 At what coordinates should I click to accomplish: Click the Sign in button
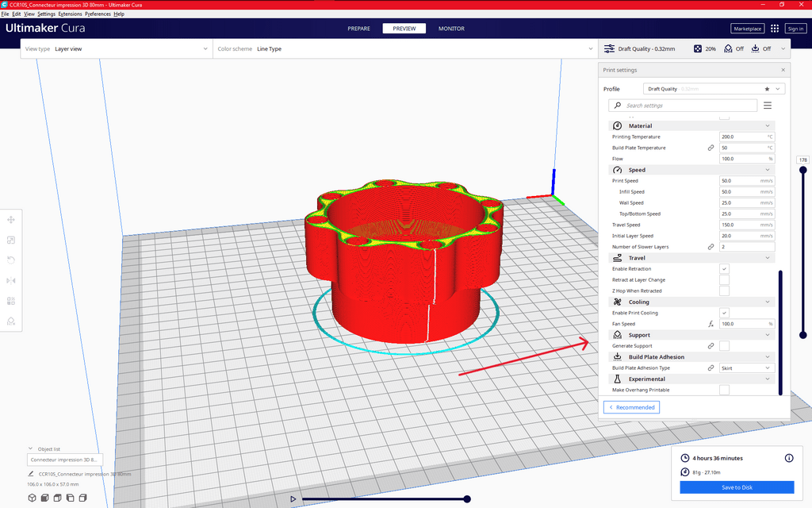click(x=795, y=29)
